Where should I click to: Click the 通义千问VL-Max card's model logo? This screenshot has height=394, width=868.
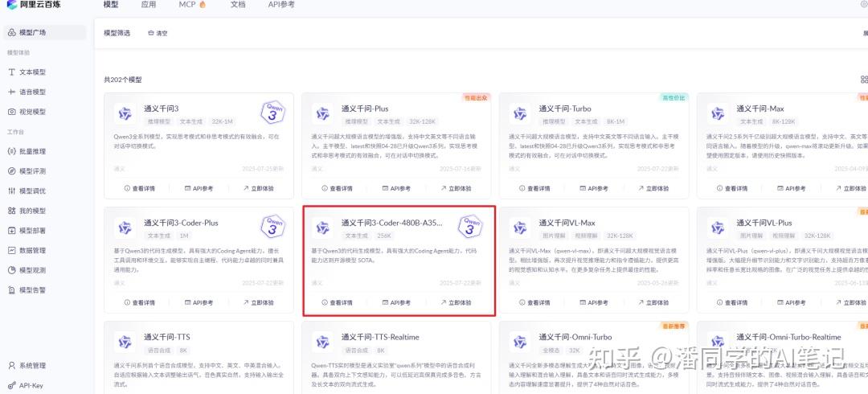520,228
